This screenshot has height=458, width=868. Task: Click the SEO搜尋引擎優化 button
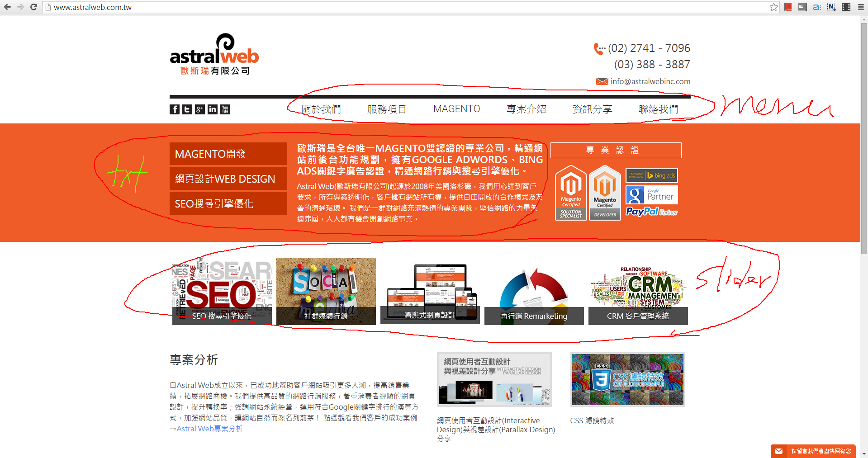tap(228, 204)
